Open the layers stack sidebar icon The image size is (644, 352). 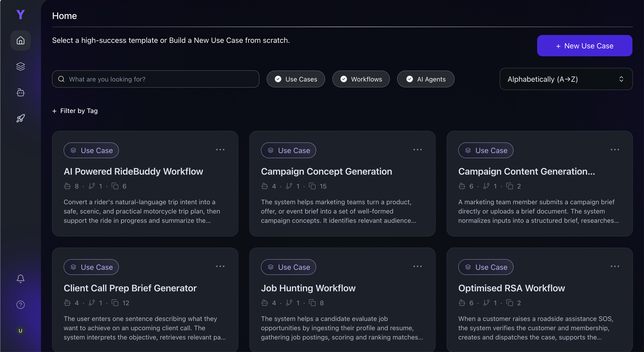point(21,66)
